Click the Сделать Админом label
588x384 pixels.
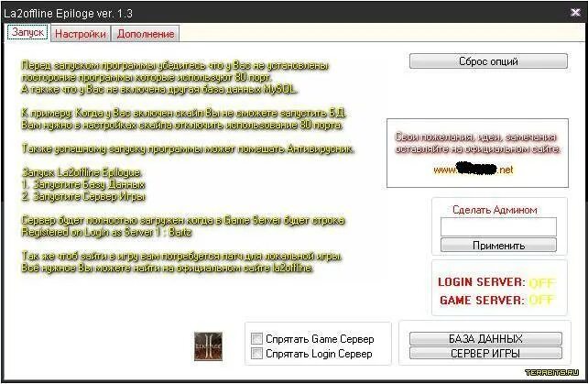click(x=495, y=210)
